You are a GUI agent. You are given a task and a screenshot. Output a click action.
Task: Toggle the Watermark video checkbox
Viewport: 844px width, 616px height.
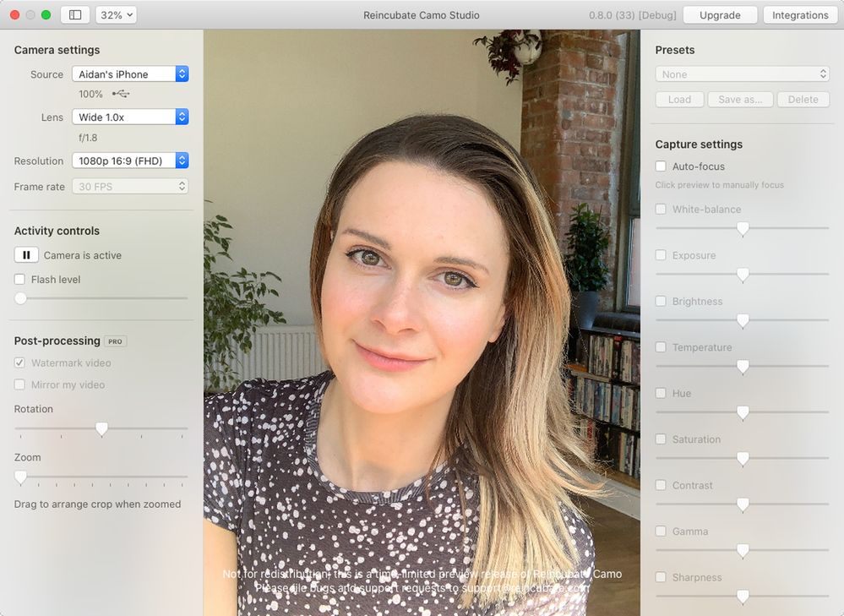20,363
